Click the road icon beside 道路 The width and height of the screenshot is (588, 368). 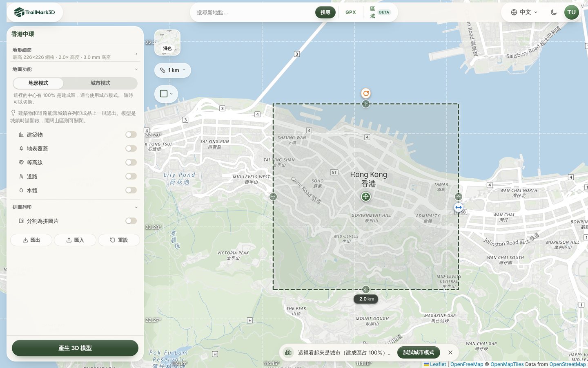coord(21,177)
